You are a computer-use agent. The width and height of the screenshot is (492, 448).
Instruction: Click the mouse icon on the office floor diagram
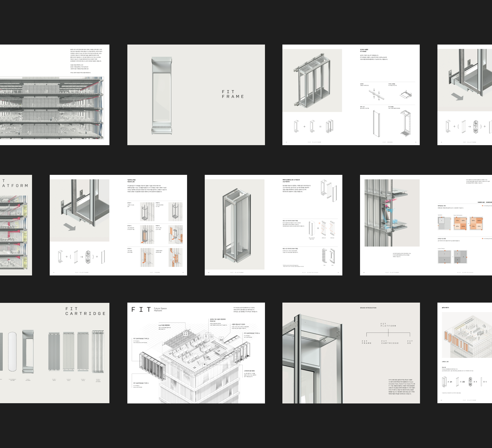click(204, 365)
